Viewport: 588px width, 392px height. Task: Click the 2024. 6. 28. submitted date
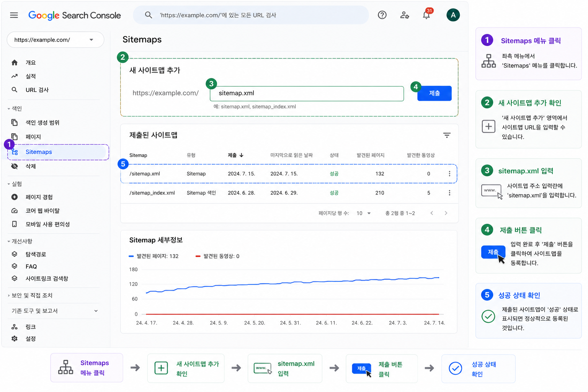[x=242, y=193]
